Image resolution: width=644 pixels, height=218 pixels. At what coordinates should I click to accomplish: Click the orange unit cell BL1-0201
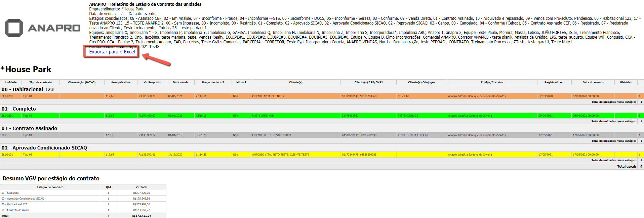[7, 96]
